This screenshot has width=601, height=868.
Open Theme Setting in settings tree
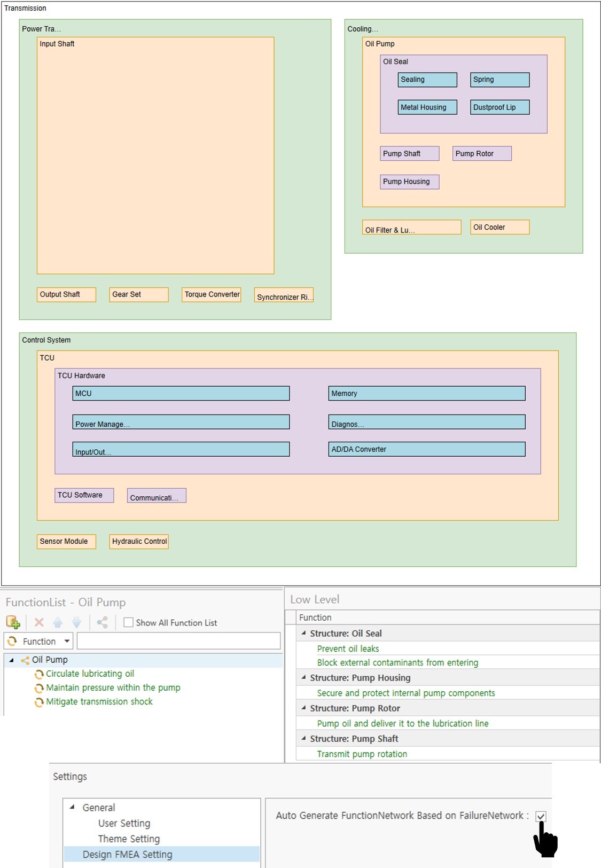tap(129, 839)
